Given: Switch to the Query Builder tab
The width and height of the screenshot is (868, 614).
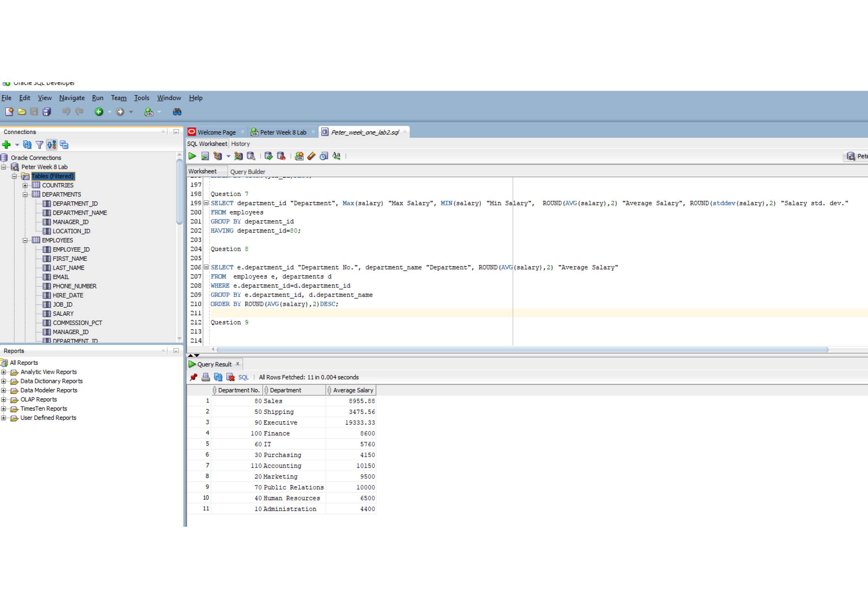Looking at the screenshot, I should pos(248,172).
